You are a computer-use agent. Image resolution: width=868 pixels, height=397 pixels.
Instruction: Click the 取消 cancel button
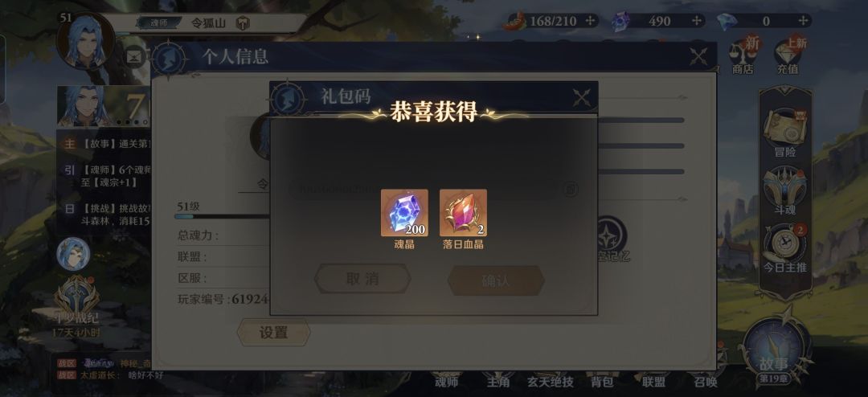pyautogui.click(x=362, y=279)
